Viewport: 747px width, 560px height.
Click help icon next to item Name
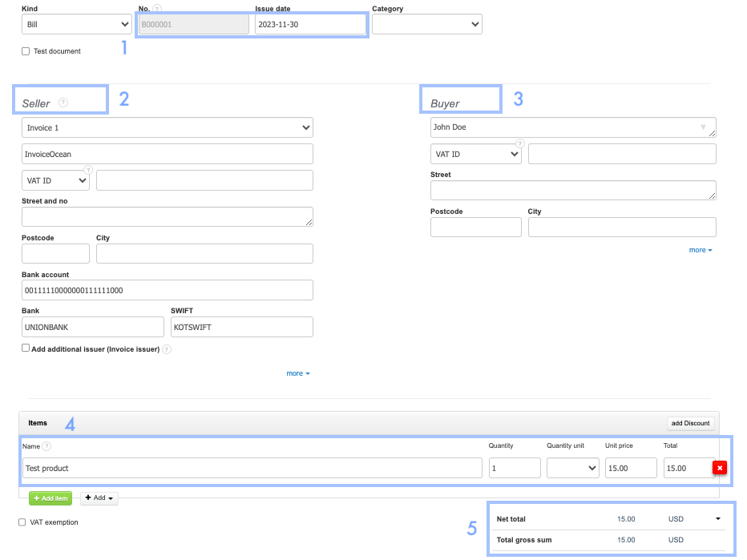click(x=46, y=446)
